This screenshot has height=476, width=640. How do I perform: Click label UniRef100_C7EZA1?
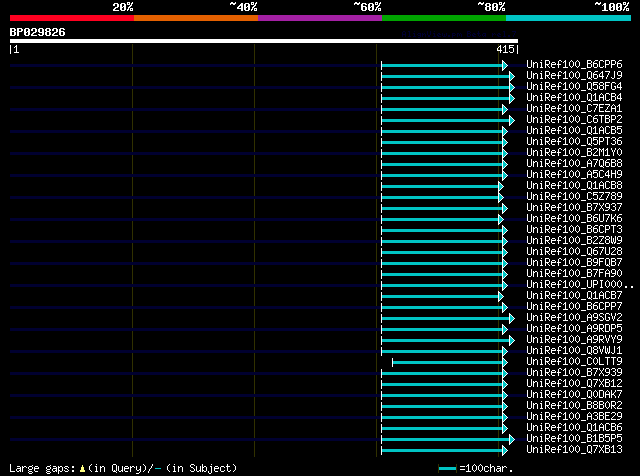[x=574, y=109]
